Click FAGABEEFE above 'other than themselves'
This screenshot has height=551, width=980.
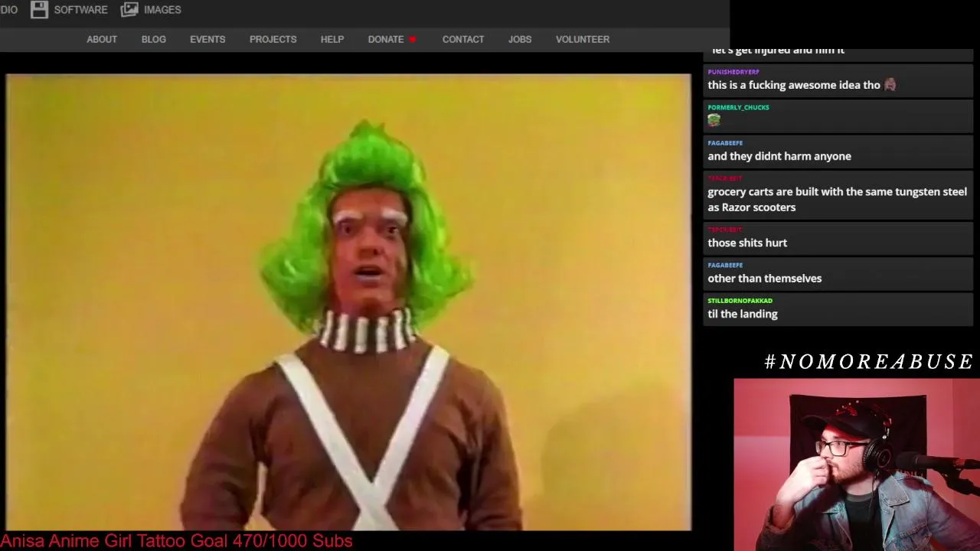(x=725, y=266)
